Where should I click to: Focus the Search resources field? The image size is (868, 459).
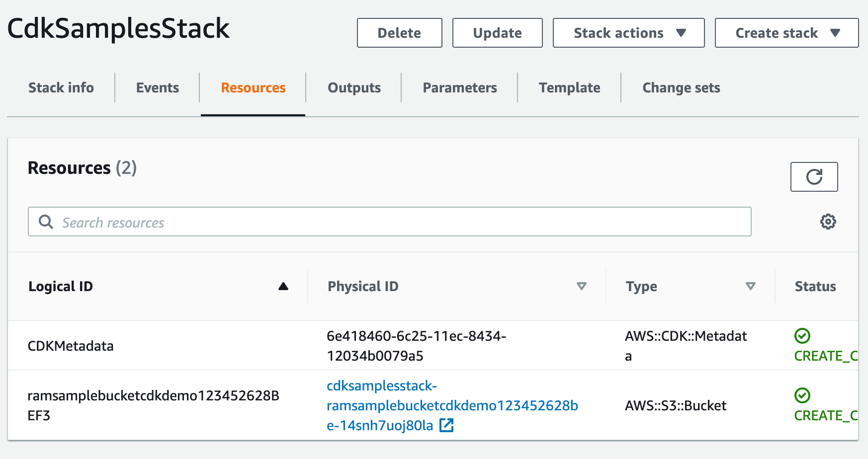[398, 222]
